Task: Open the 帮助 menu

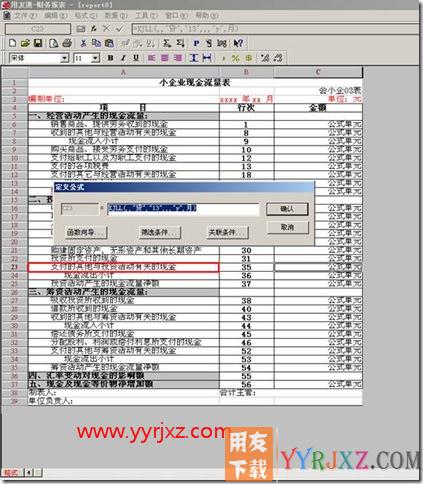Action: pos(207,16)
